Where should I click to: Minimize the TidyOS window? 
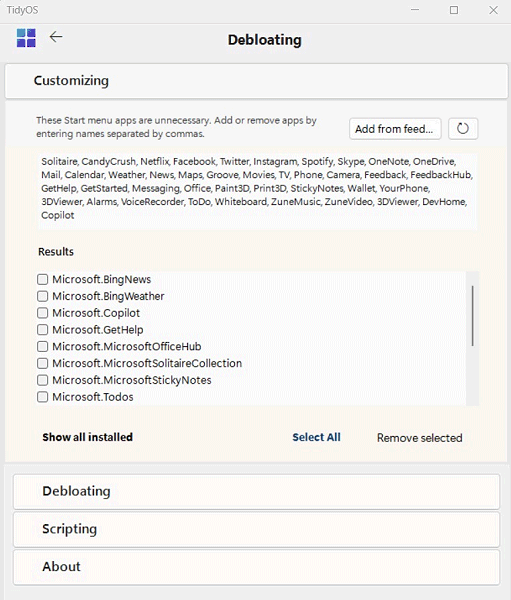(415, 10)
